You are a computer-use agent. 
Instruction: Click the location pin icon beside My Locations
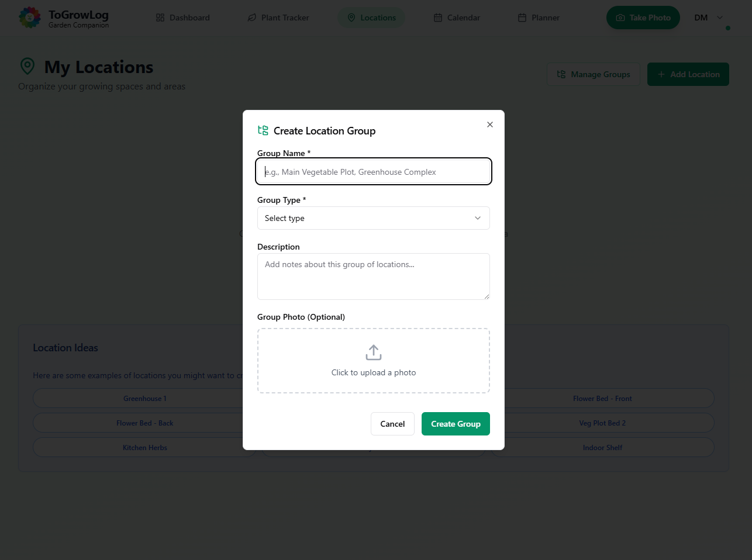27,66
